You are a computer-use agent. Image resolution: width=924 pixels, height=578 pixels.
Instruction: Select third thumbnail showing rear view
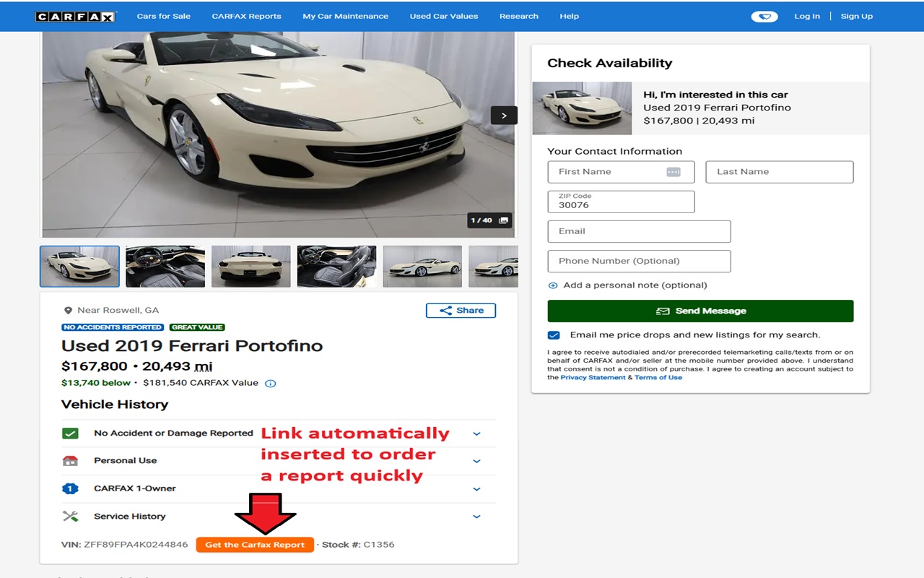251,267
